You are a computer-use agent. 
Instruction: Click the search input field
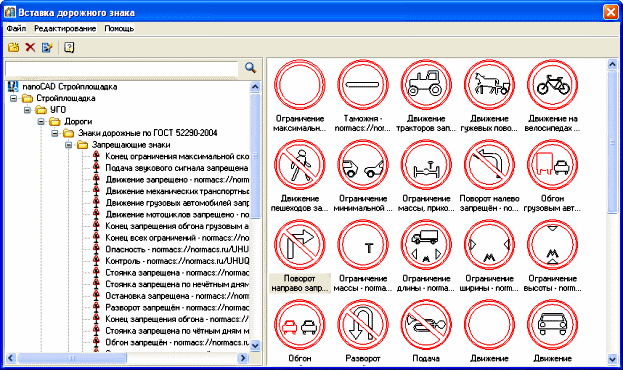(122, 69)
